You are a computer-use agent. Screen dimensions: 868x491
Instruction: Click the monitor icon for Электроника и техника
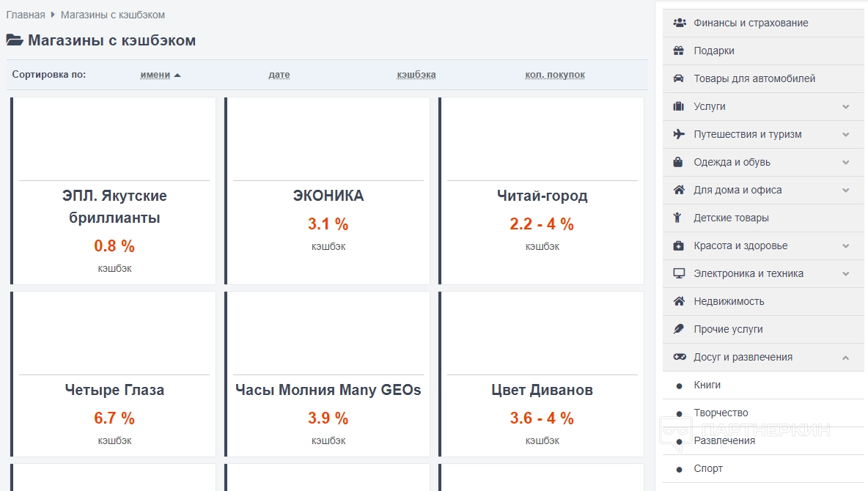(x=679, y=273)
